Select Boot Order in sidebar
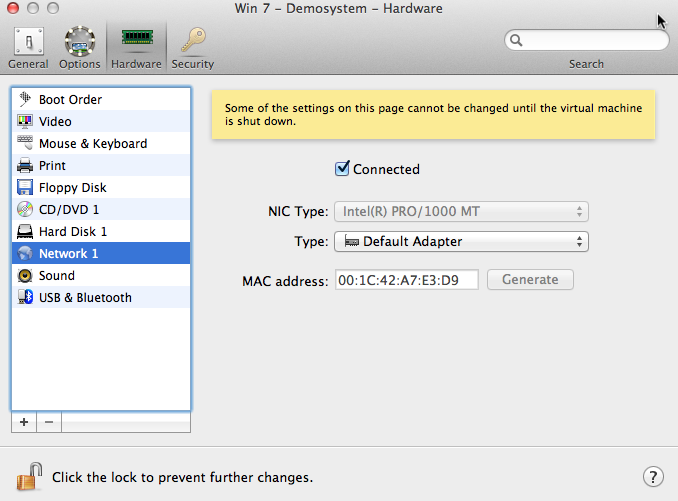Screen dimensions: 678x501 pyautogui.click(x=70, y=100)
